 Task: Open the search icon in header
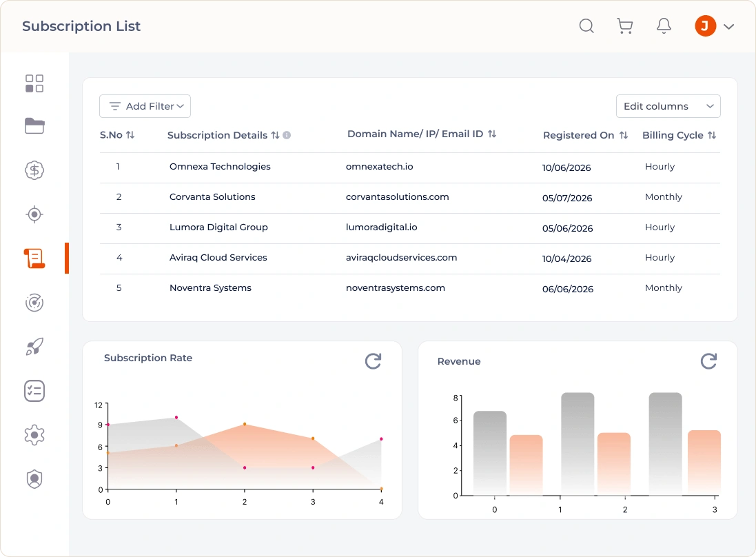coord(586,26)
